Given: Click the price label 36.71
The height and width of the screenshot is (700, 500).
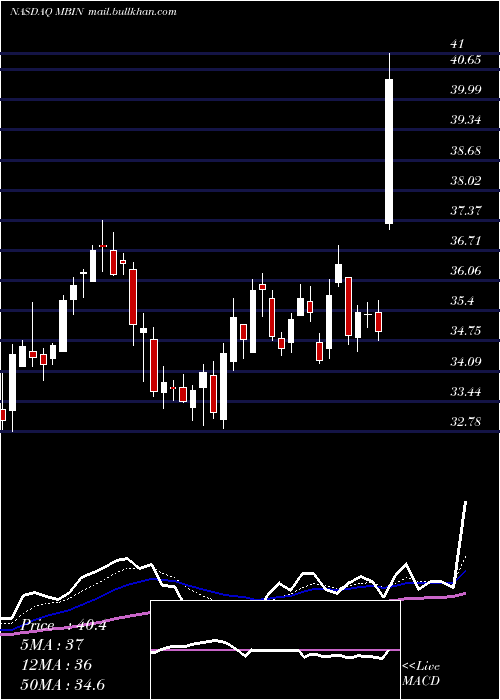Looking at the screenshot, I should (466, 241).
